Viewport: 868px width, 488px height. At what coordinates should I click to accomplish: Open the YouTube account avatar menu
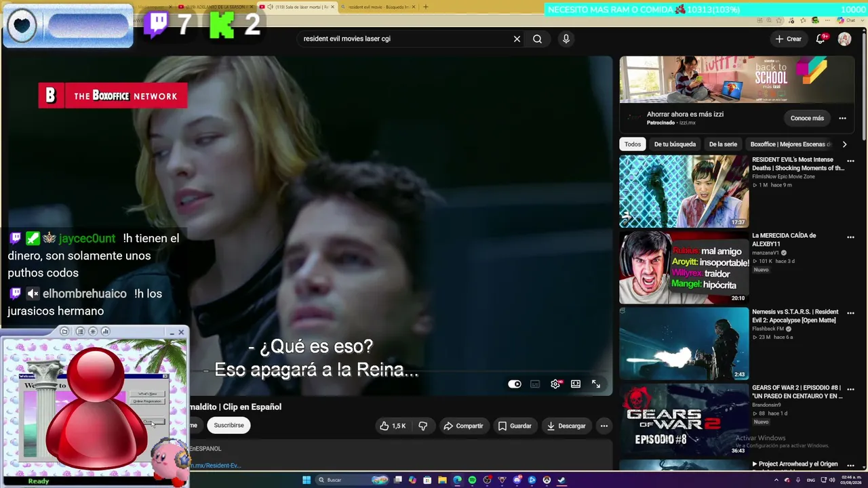[844, 39]
